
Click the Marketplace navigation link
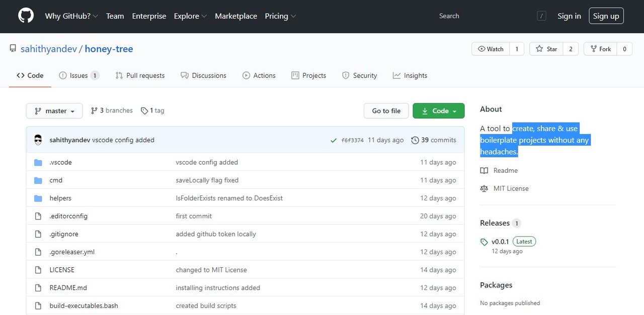pyautogui.click(x=236, y=16)
